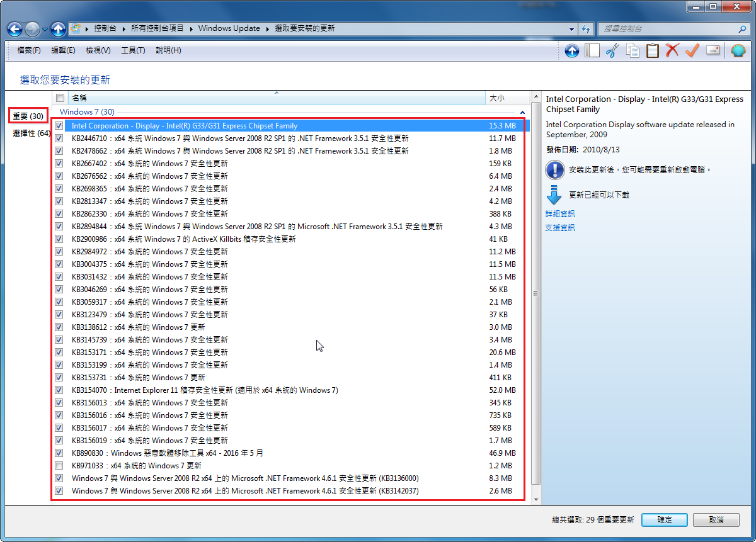
Task: Select the 選擇性 (64) category
Action: 31,133
